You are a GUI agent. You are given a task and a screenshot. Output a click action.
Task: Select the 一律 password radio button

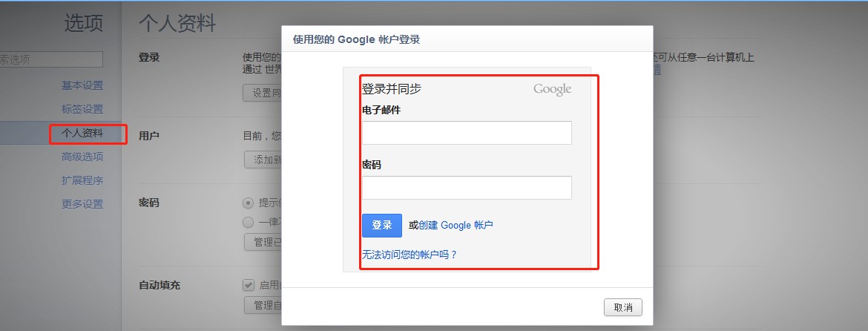click(249, 222)
